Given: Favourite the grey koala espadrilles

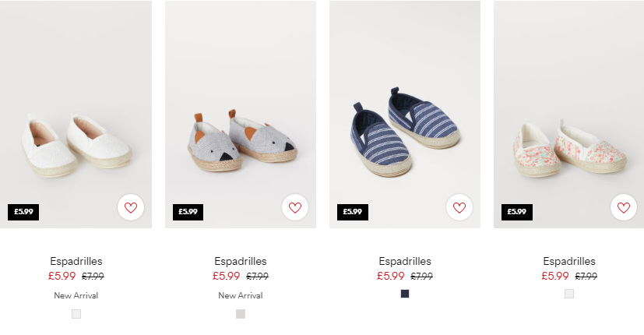Looking at the screenshot, I should (295, 207).
